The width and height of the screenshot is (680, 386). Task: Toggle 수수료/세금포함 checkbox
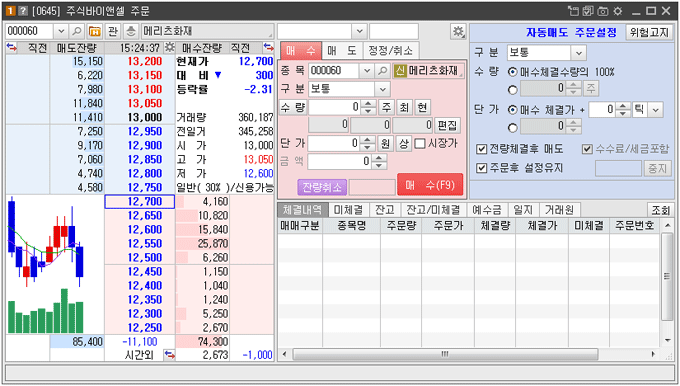click(587, 149)
